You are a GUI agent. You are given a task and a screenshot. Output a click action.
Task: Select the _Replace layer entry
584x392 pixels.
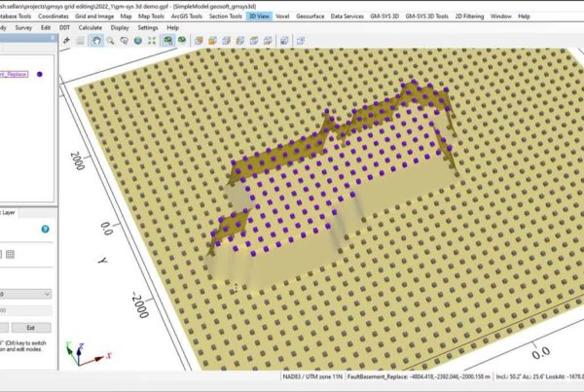click(14, 75)
